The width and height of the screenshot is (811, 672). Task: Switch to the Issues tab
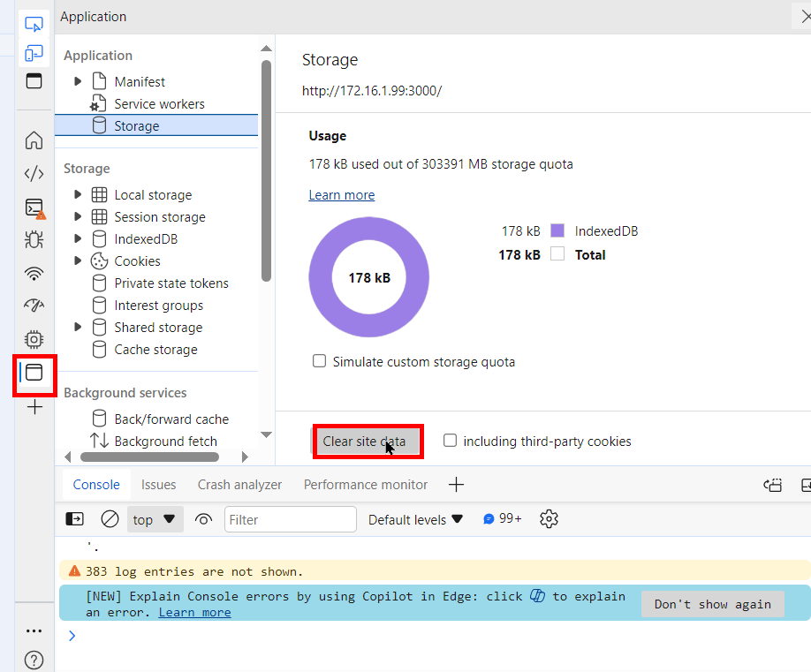click(x=158, y=484)
